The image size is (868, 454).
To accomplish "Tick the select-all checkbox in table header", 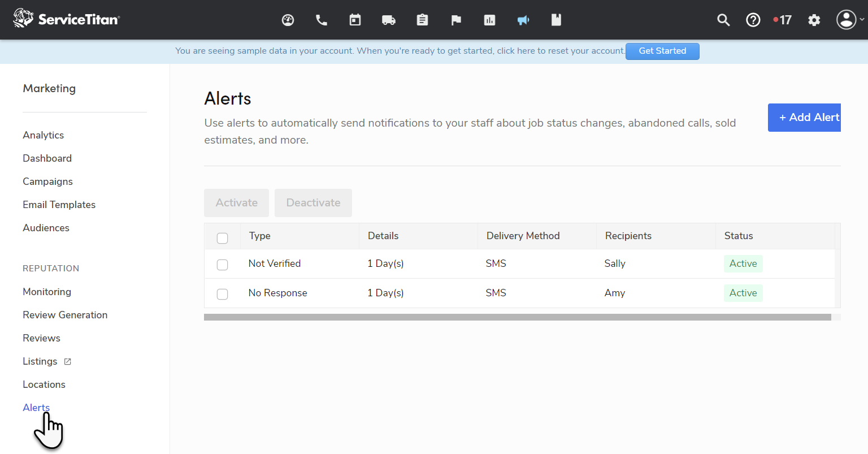I will (223, 238).
